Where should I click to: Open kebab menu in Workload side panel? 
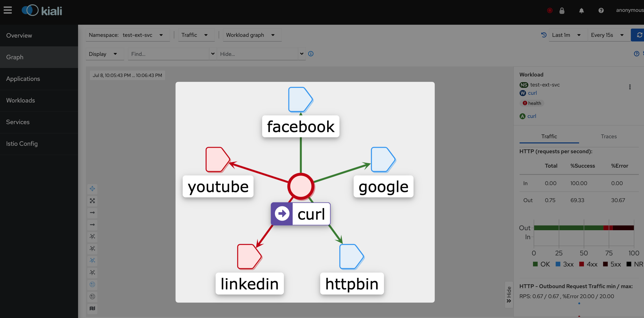coord(630,87)
